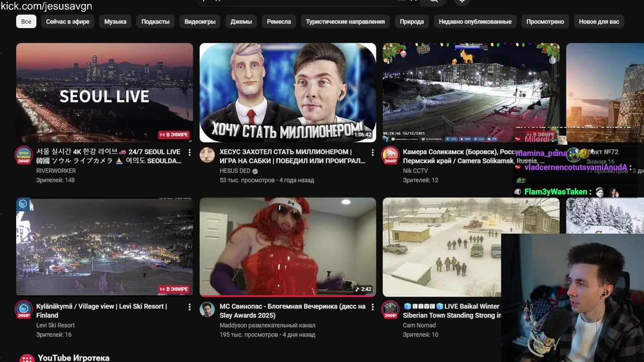Open options menu for Kylänäkymä video
The width and height of the screenshot is (644, 362).
point(190,307)
